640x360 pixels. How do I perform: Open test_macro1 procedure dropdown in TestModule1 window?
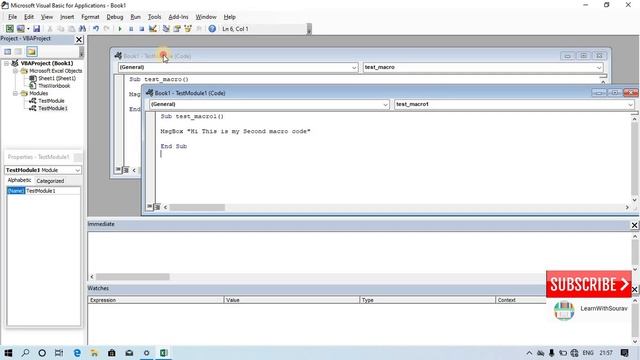(631, 104)
